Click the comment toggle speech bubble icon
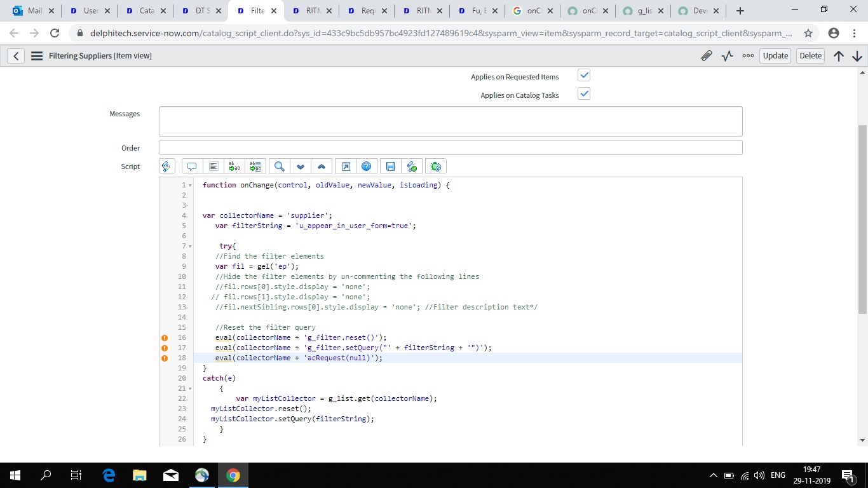Viewport: 868px width, 488px height. tap(192, 166)
